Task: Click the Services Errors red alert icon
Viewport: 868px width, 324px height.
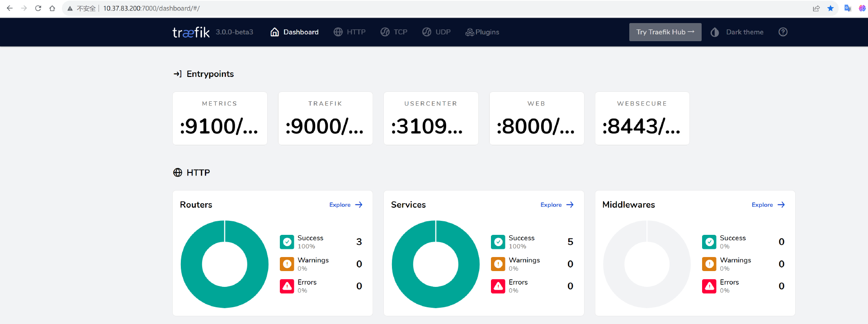Action: (x=498, y=286)
